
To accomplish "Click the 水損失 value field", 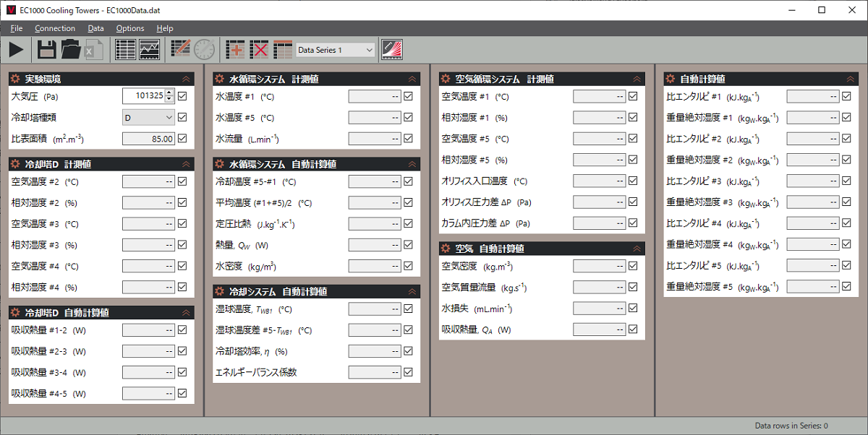I will coord(600,309).
